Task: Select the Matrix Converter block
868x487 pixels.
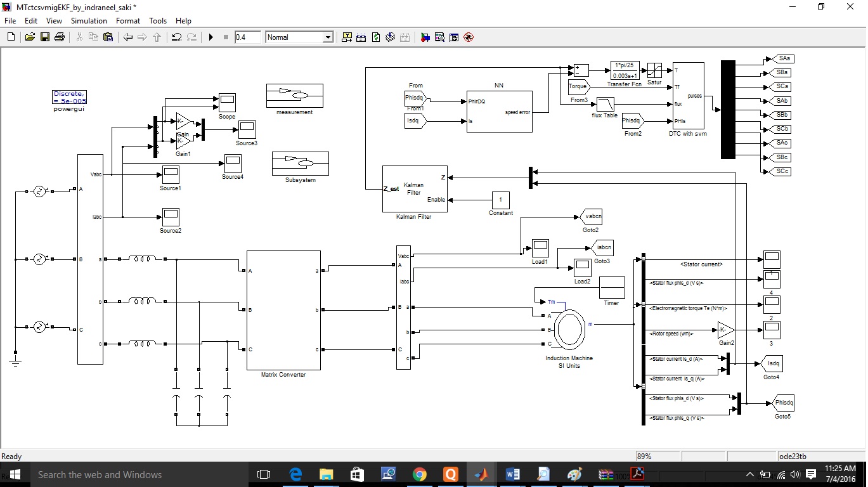Action: tap(283, 310)
